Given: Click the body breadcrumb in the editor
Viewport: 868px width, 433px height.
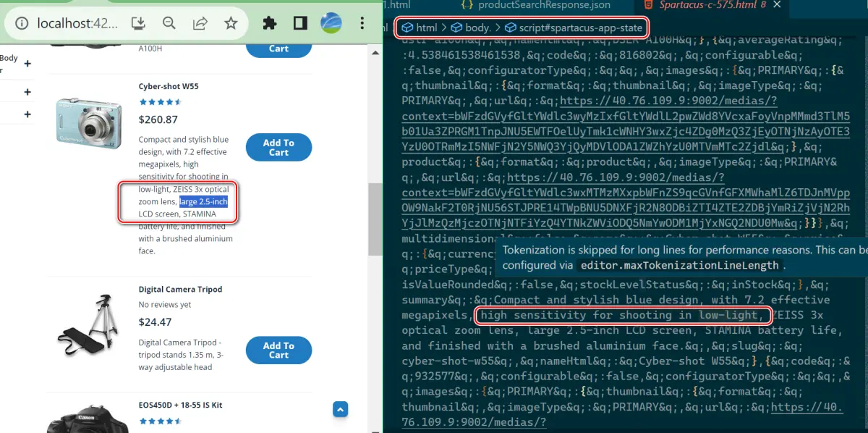Looking at the screenshot, I should tap(478, 28).
